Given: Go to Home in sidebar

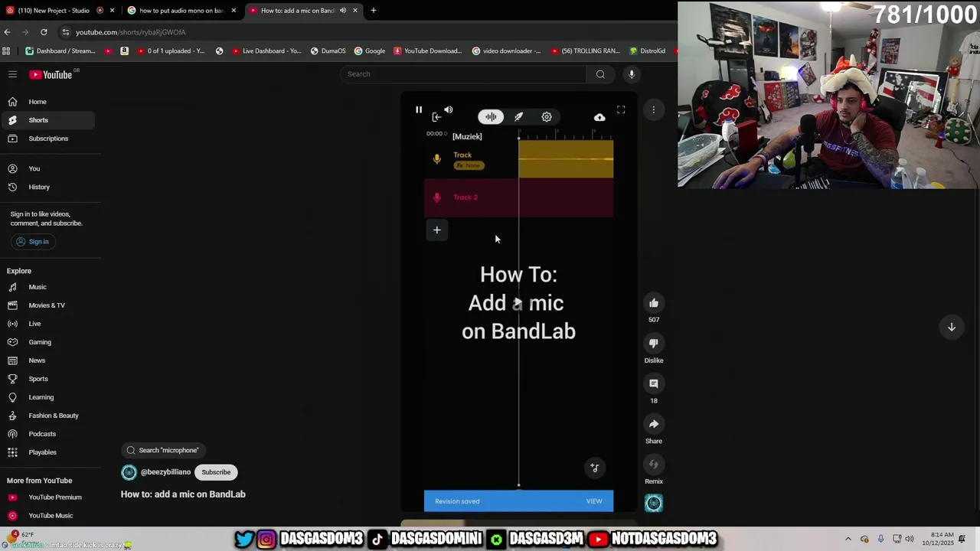Looking at the screenshot, I should point(47,102).
